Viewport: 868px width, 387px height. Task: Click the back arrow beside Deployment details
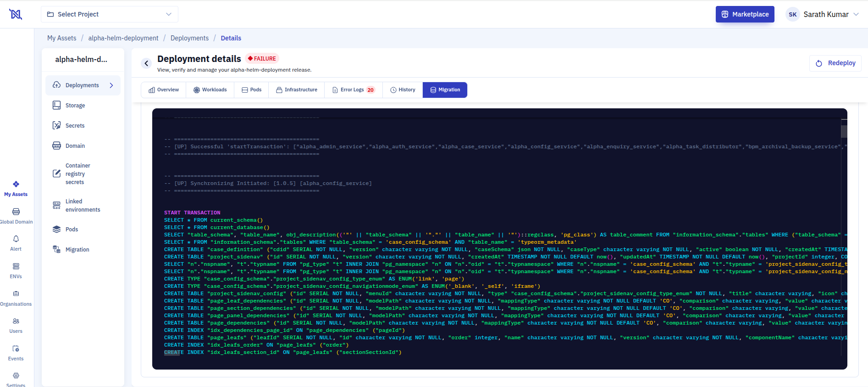pos(146,63)
